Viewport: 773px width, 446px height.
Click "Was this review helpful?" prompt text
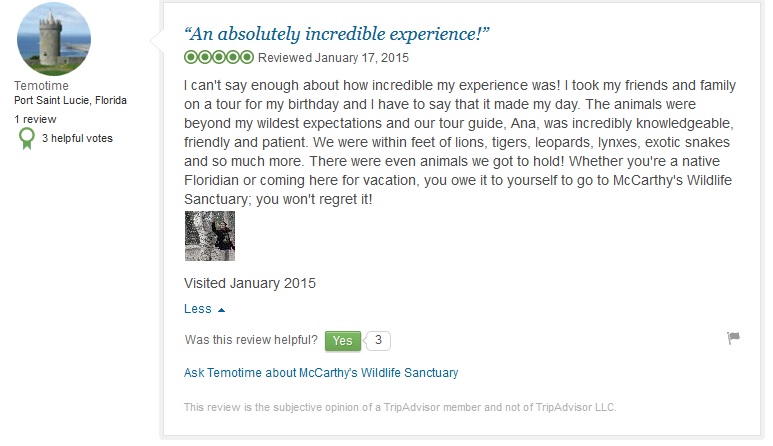click(252, 340)
